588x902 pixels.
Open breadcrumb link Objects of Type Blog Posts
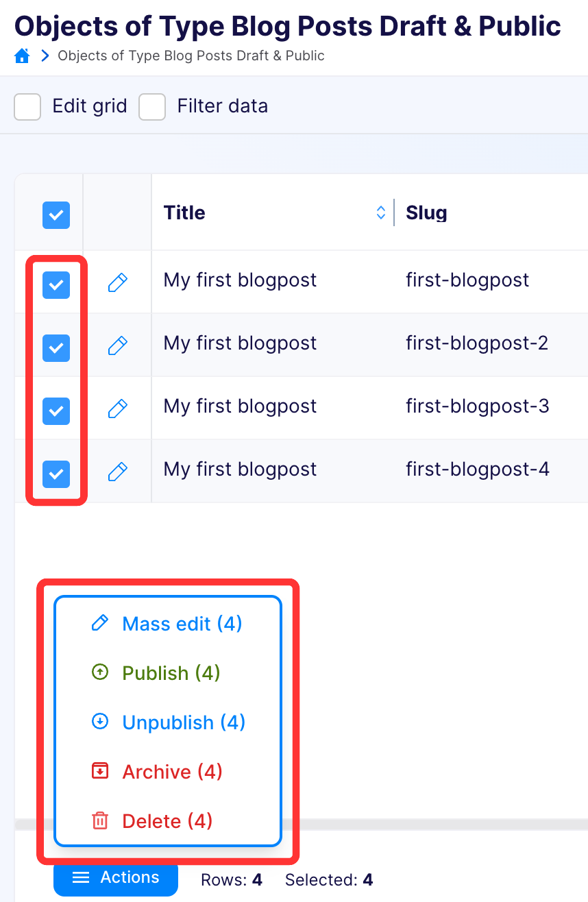click(191, 56)
